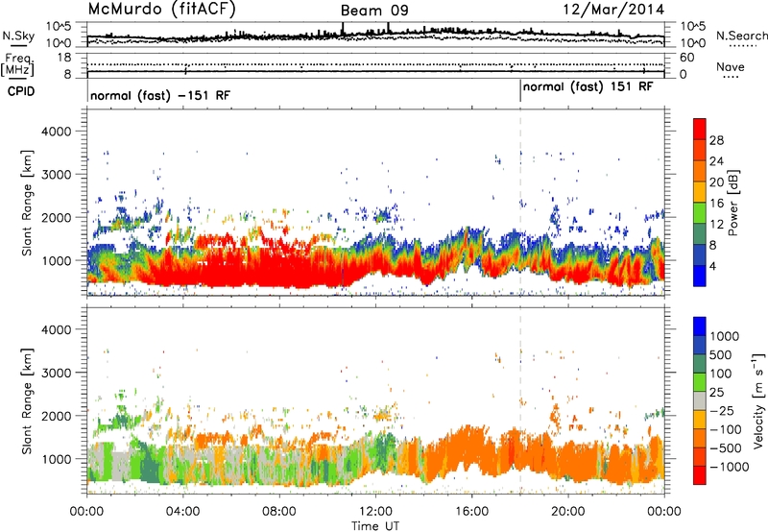Image resolution: width=768 pixels, height=532 pixels.
Task: Click the blue bottom of power color bar
Action: click(x=700, y=276)
